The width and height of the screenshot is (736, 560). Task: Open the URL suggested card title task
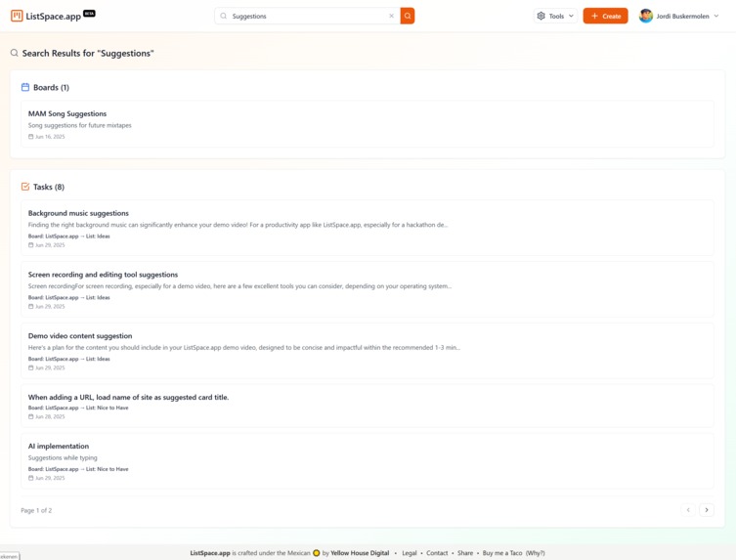(x=368, y=406)
